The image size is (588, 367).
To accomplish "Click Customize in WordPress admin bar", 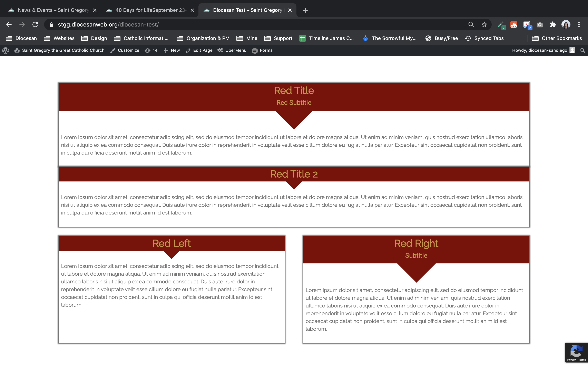I will [125, 51].
